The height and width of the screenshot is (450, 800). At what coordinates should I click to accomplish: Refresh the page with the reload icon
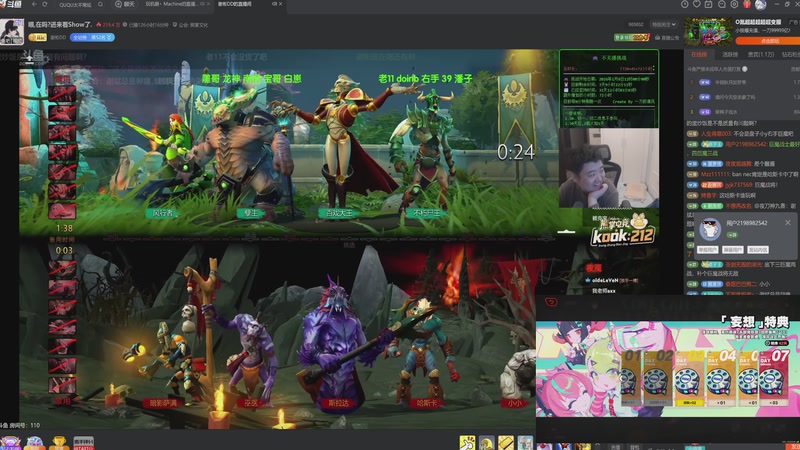(45, 4)
